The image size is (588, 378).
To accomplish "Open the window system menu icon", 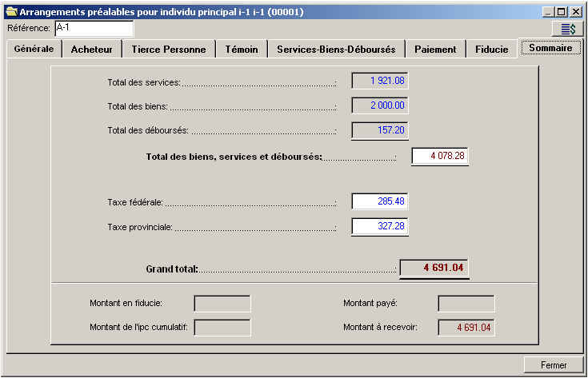I will (x=11, y=12).
